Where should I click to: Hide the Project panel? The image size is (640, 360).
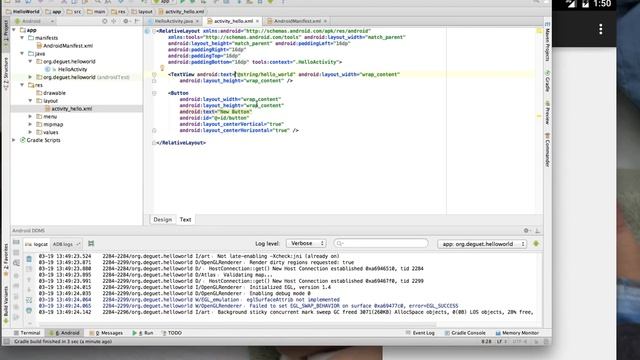click(x=137, y=21)
